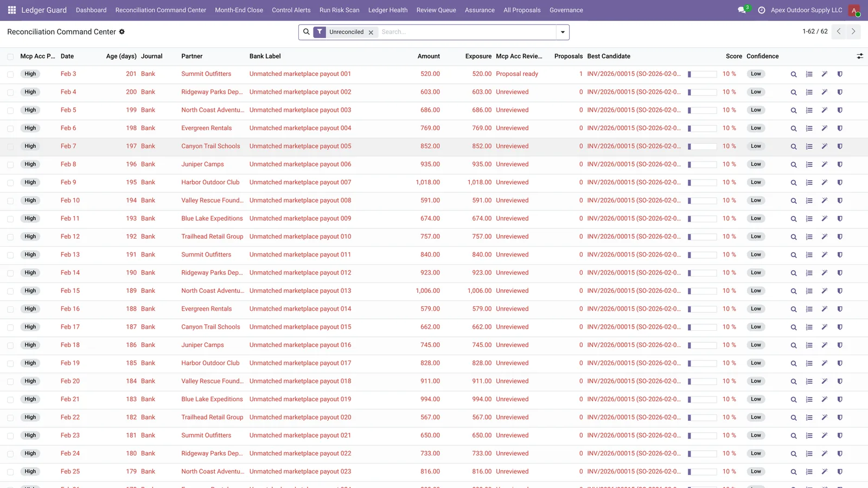Sort by the Partner column header
Viewport: 868px width, 488px height.
[x=192, y=56]
